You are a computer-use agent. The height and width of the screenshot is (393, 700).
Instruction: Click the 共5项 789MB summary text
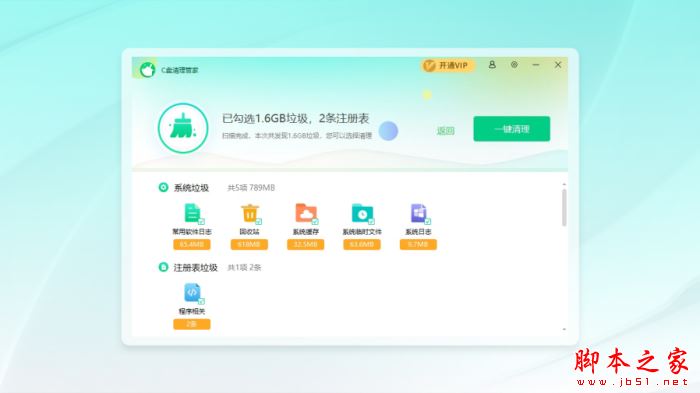click(x=251, y=188)
